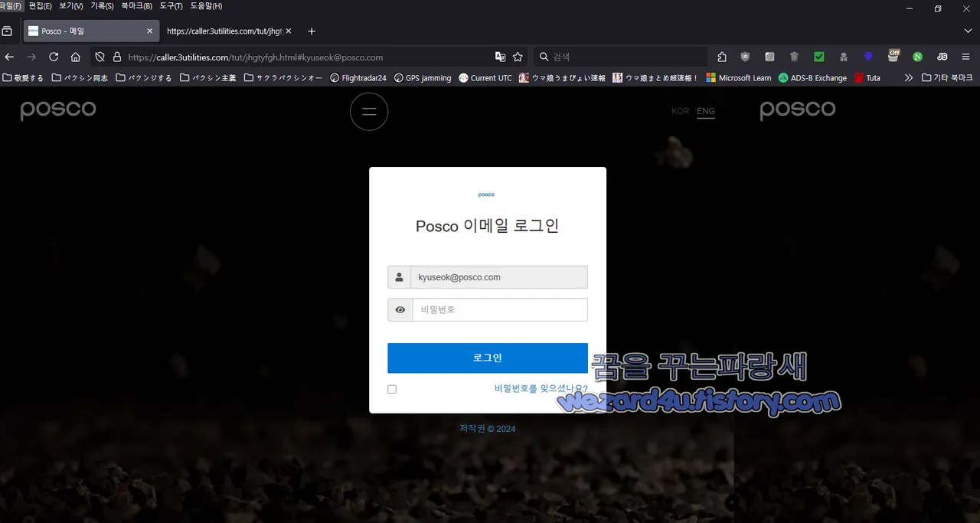Open the Firefox hamburger application menu
Screen dimensions: 980x523
(x=965, y=57)
